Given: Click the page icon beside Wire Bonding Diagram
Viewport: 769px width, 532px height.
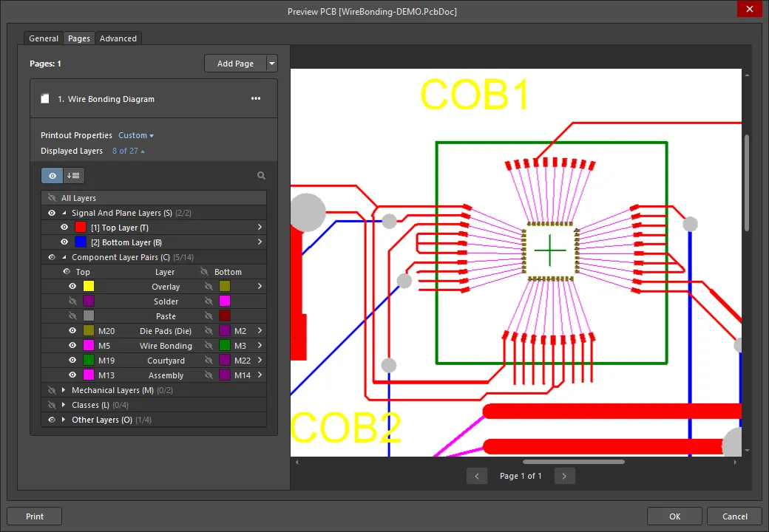Looking at the screenshot, I should click(x=45, y=99).
